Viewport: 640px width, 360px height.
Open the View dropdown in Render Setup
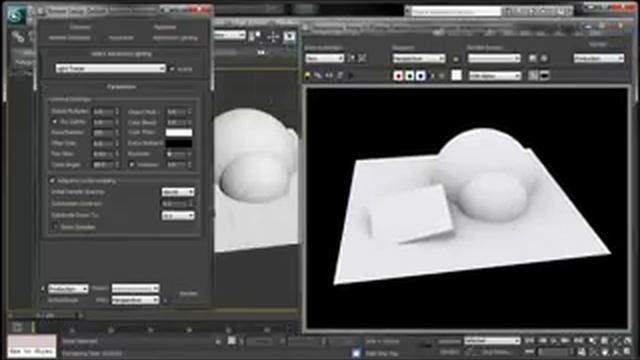136,300
